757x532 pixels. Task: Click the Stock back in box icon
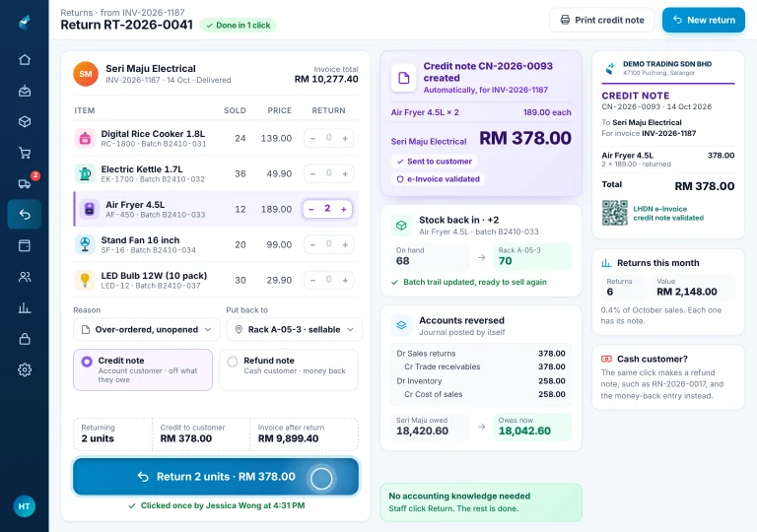click(401, 226)
